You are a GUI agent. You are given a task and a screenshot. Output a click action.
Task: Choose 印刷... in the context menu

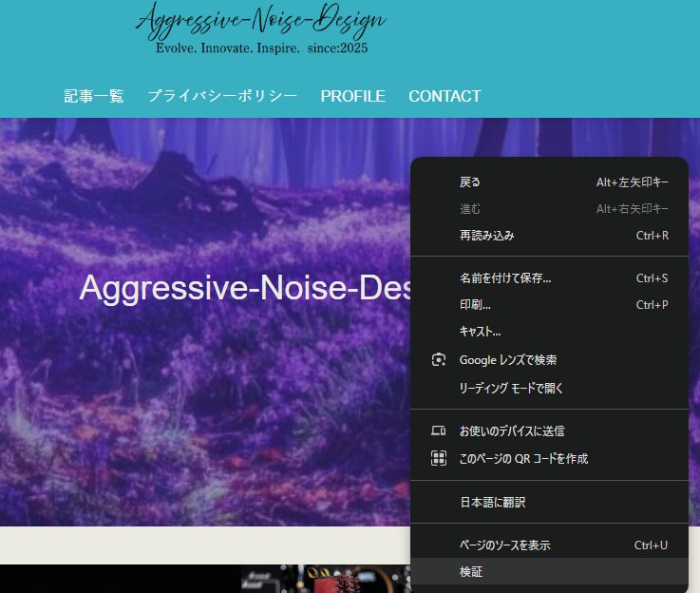[x=475, y=305]
